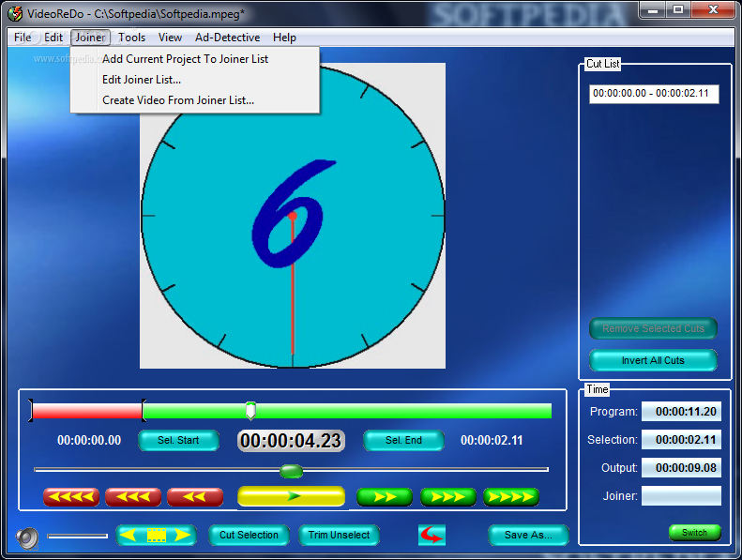
Task: Click the Invert All Cuts button
Action: coord(653,360)
